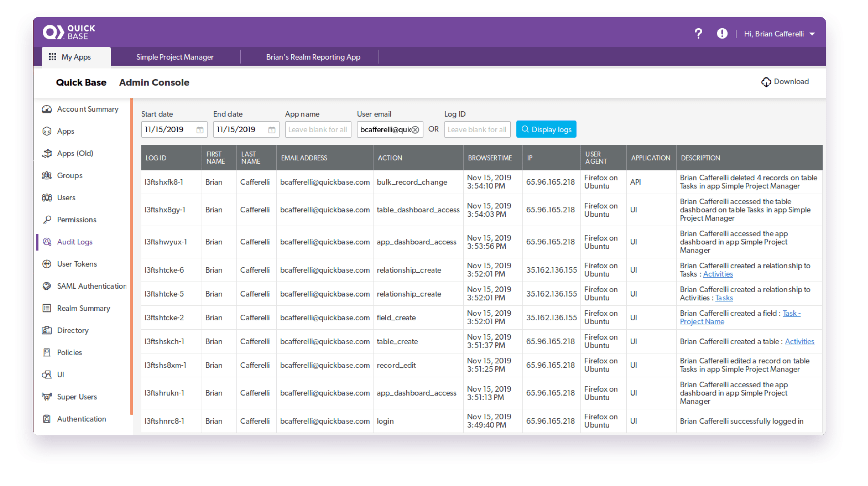The width and height of the screenshot is (868, 486).
Task: Click the help question mark icon
Action: [698, 33]
